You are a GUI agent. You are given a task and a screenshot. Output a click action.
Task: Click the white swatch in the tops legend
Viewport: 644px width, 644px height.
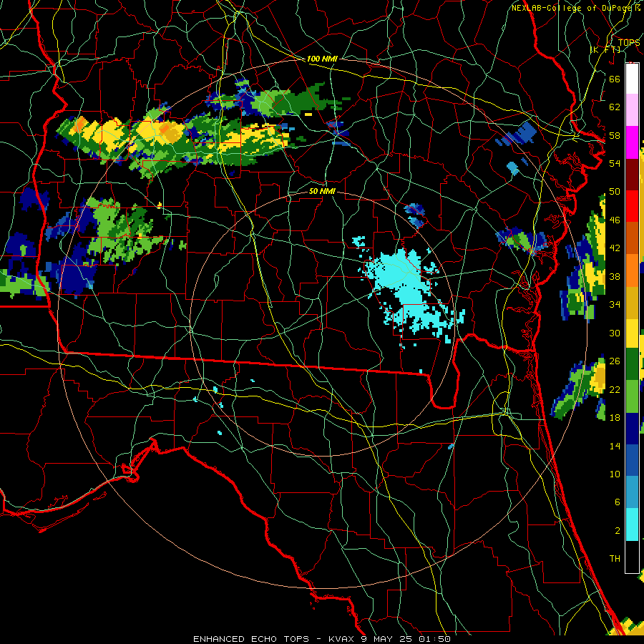(632, 79)
